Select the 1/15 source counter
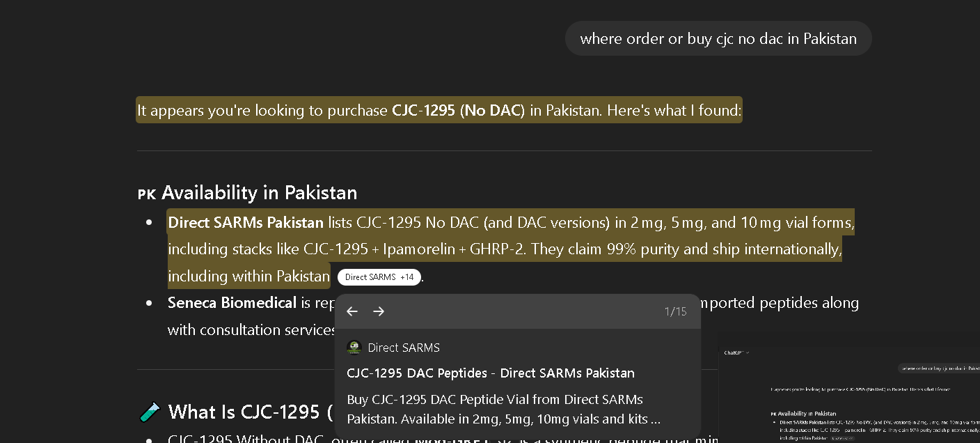 coord(675,311)
